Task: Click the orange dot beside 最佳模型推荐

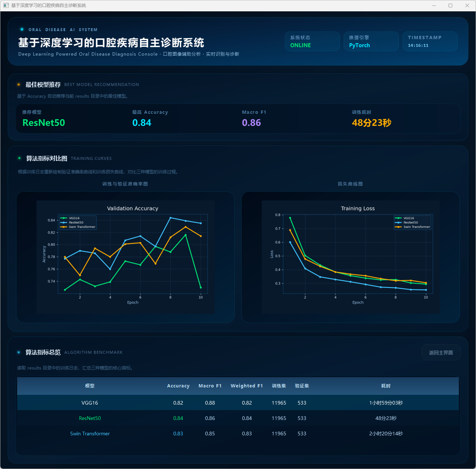Action: coord(19,85)
